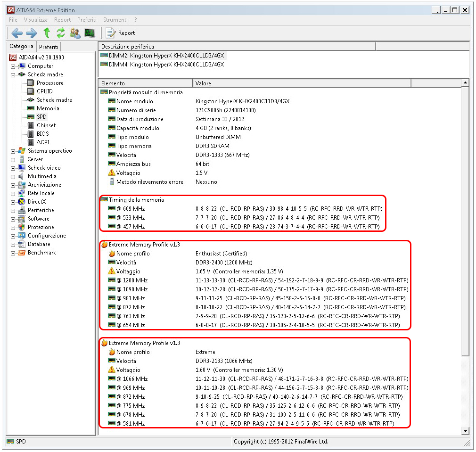Open the system monitor graph icon
The width and height of the screenshot is (476, 452).
pos(90,33)
